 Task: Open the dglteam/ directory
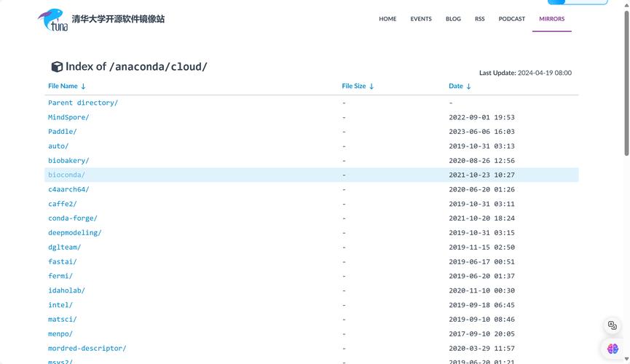[x=64, y=248]
